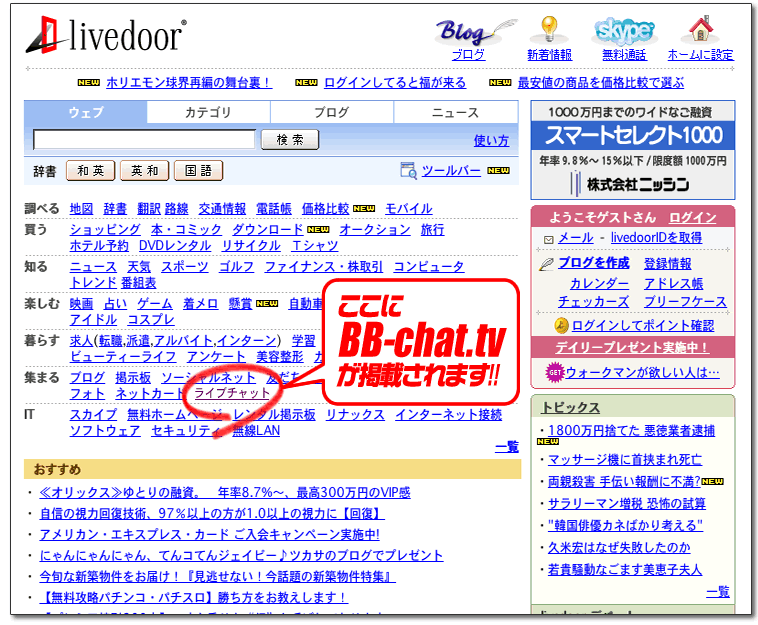
Task: Switch to the カテゴリ tab
Action: point(208,112)
